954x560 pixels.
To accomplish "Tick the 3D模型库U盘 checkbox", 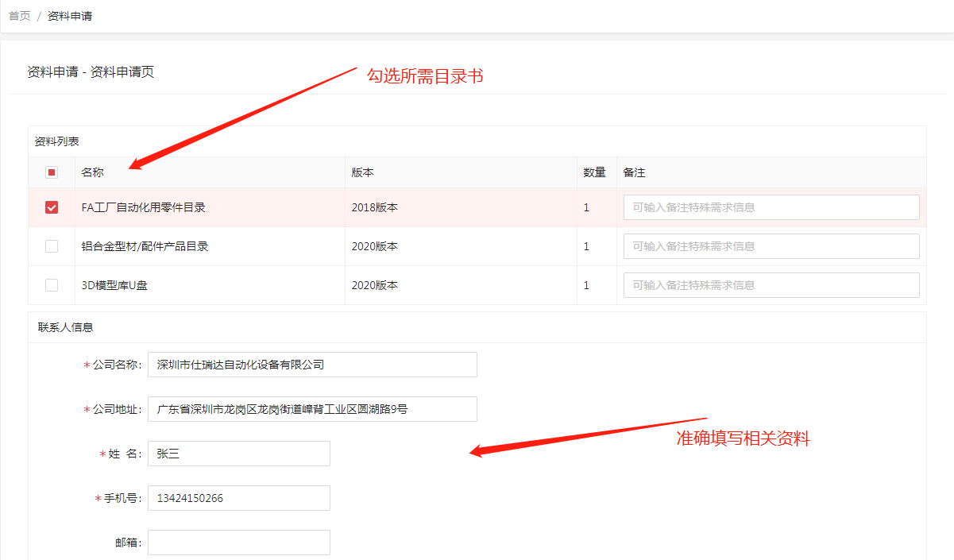I will click(x=52, y=285).
